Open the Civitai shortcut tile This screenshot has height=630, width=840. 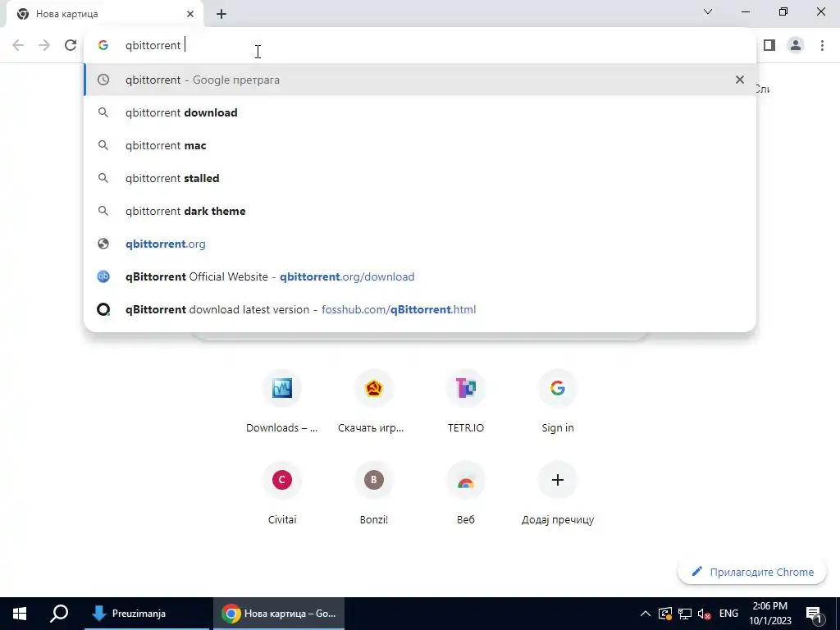click(282, 493)
